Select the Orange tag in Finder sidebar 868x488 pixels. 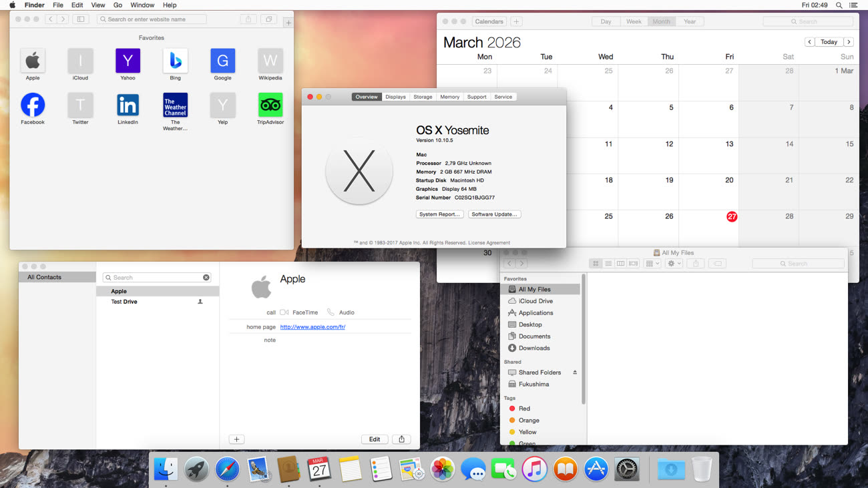pyautogui.click(x=528, y=421)
